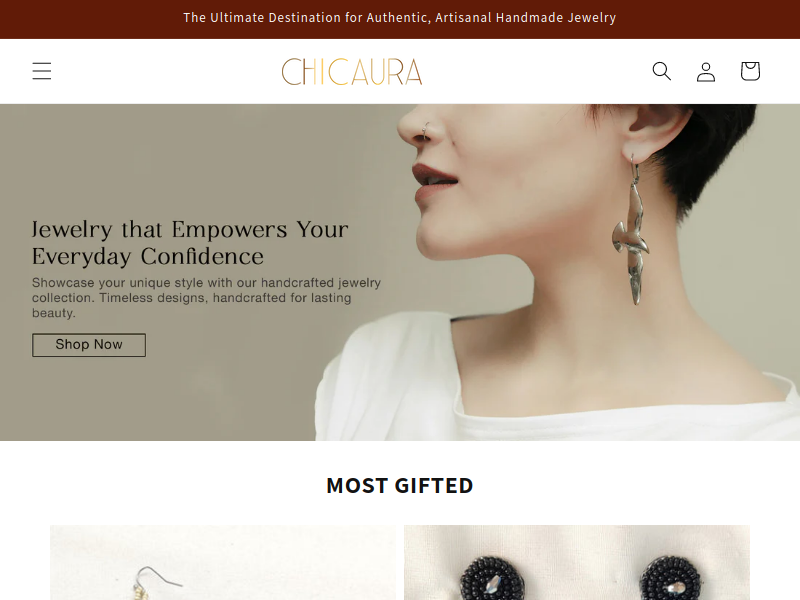Click the right black beaded stud earring
Viewport: 800px width, 600px height.
[x=672, y=579]
